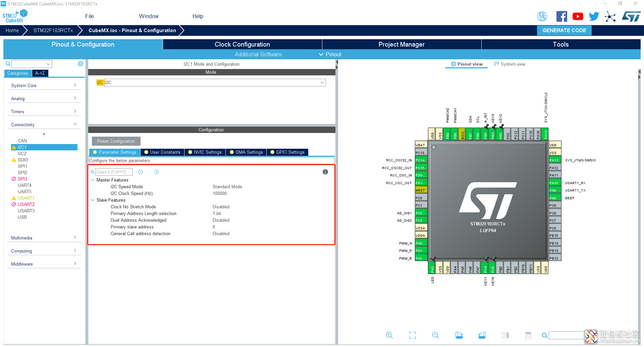Viewport: 644px width, 347px height.
Task: Click the pin search input field
Action: coord(567,335)
